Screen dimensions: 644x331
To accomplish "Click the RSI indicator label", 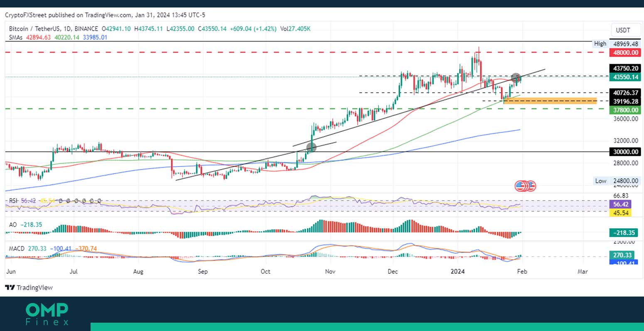I will point(14,201).
